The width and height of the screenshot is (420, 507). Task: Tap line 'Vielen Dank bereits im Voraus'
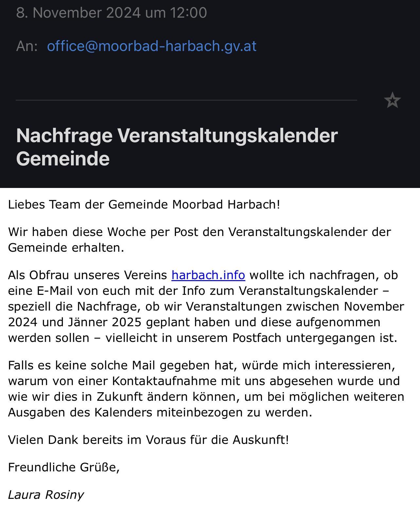(149, 440)
